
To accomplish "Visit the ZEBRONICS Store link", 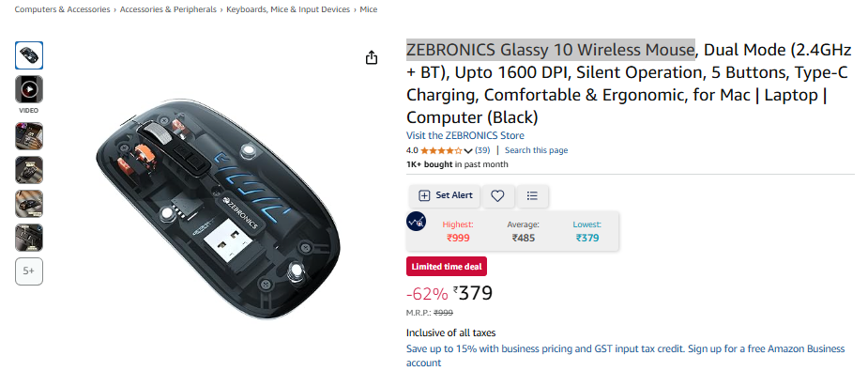I will tap(465, 135).
